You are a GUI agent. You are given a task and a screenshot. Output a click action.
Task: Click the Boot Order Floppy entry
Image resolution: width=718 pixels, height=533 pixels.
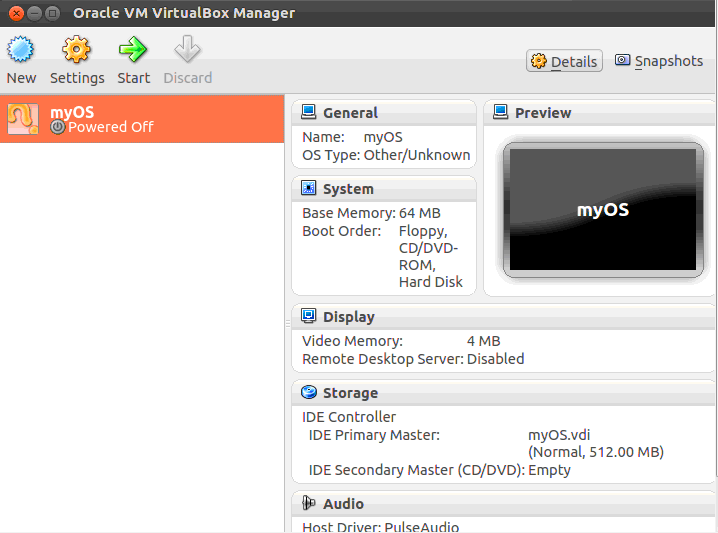point(423,232)
